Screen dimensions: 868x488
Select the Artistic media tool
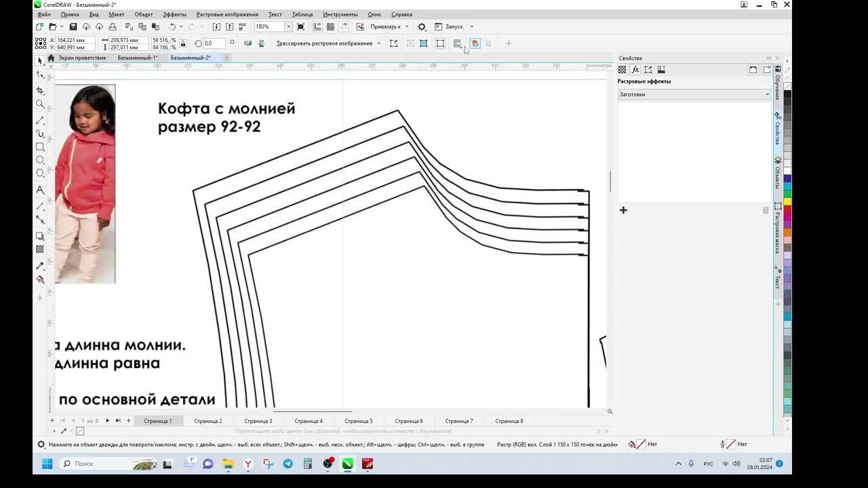(x=40, y=134)
